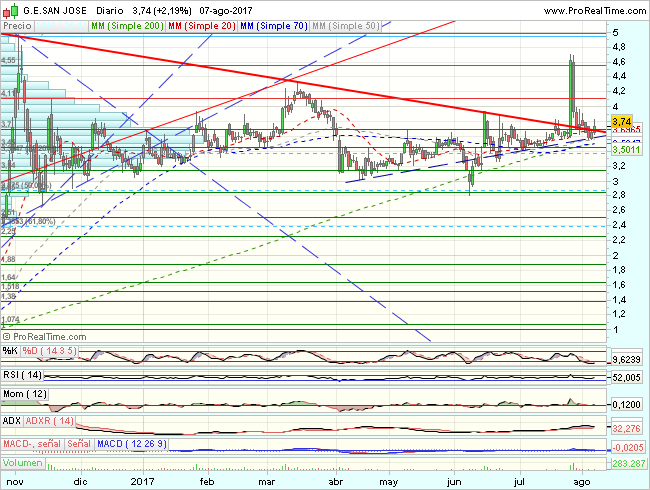650x490 pixels.
Task: Select the Volumen panel label
Action: tap(23, 464)
